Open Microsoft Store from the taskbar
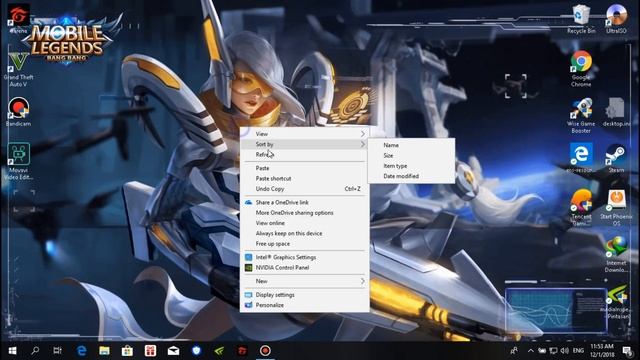The width and height of the screenshot is (640, 360). (x=127, y=351)
